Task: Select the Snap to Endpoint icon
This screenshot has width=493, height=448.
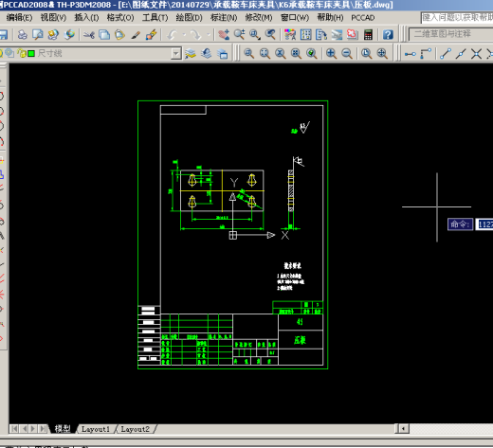Action: (x=445, y=53)
